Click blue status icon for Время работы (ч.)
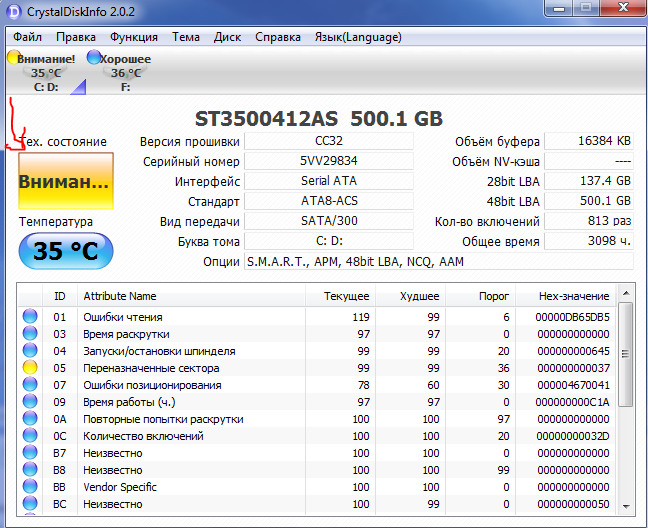 (x=30, y=401)
